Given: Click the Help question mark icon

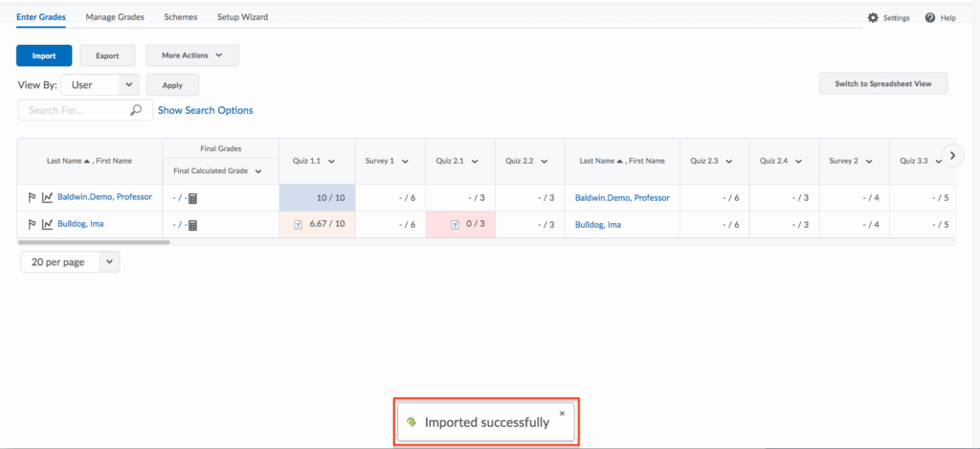Looking at the screenshot, I should coord(929,18).
